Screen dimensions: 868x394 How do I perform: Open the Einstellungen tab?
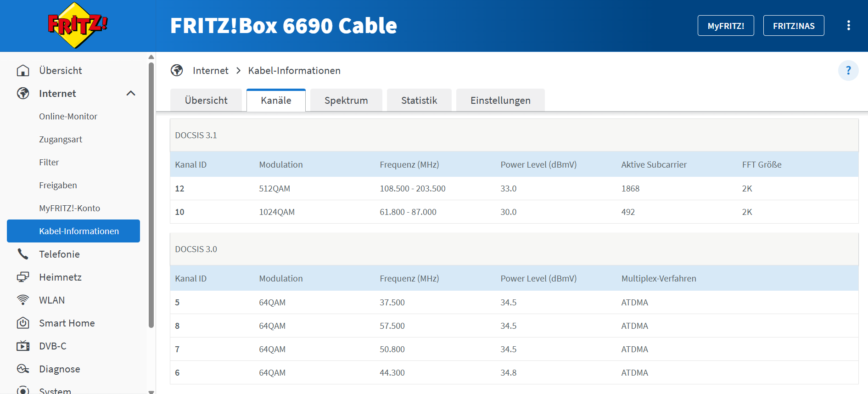coord(500,101)
